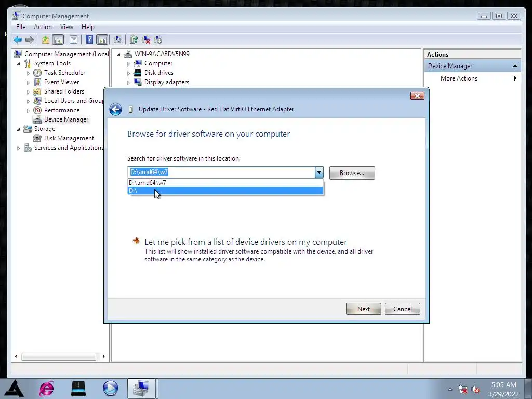Close the Update Driver Software dialog

[x=417, y=96]
